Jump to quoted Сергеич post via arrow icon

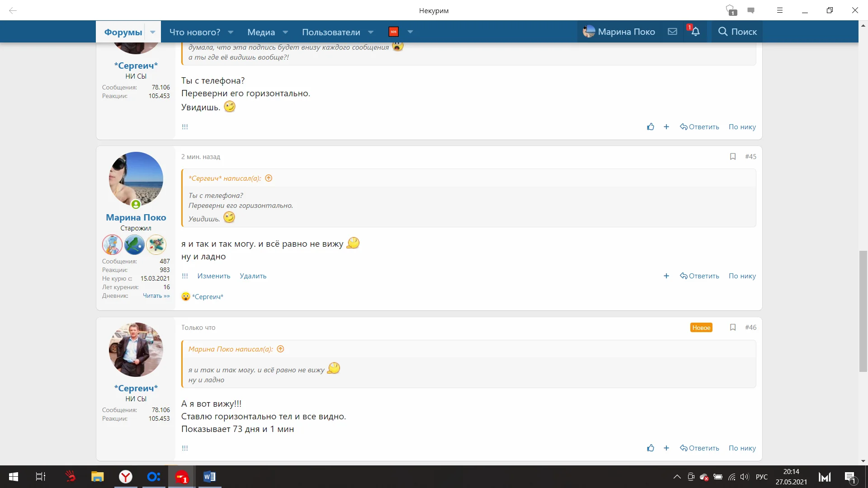pyautogui.click(x=269, y=178)
